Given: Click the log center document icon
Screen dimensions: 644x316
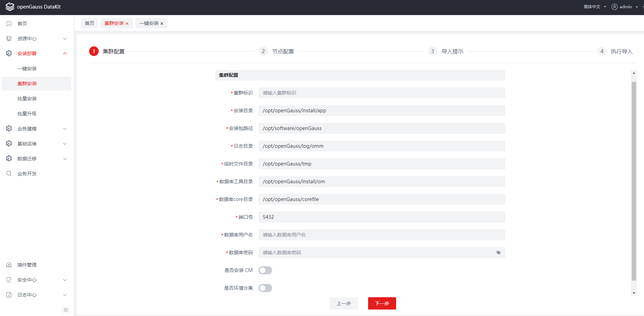Looking at the screenshot, I should [9, 295].
